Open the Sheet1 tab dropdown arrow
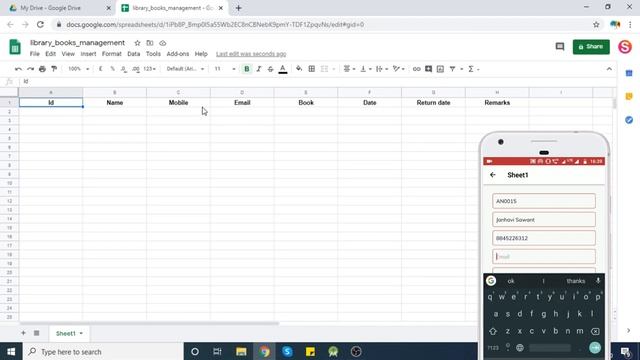 (81, 333)
